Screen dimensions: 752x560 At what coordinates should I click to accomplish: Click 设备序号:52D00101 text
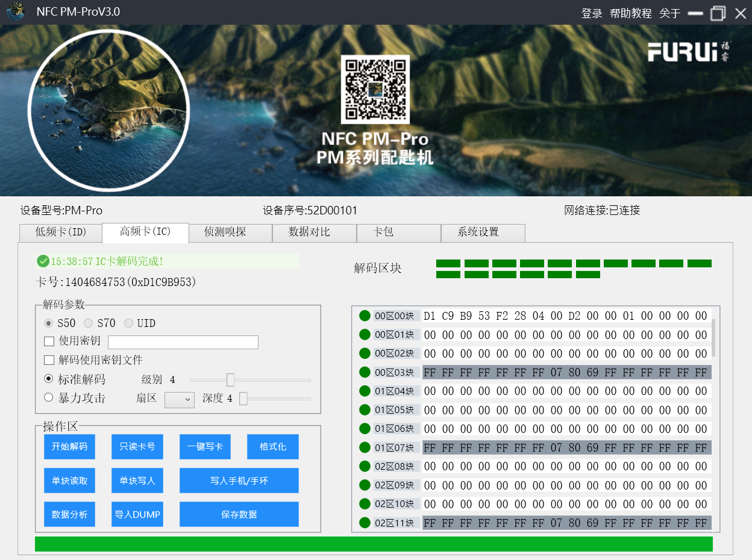[310, 210]
